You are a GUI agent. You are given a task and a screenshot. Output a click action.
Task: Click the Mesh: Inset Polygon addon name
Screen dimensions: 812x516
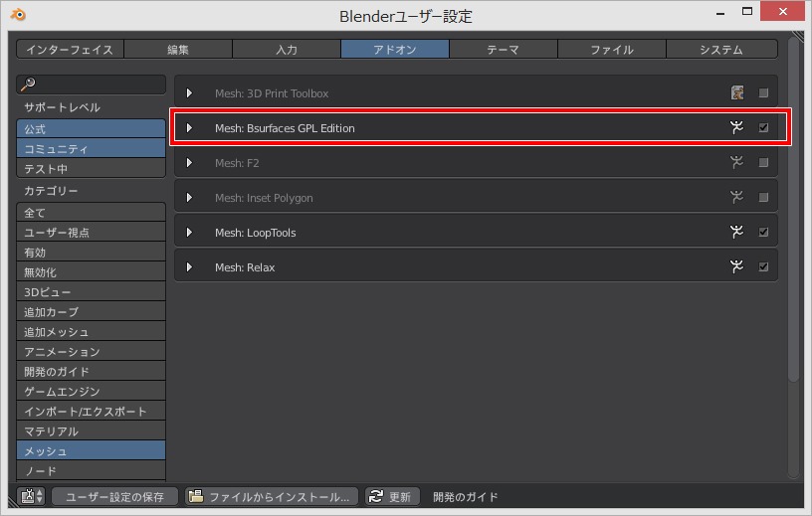(264, 198)
